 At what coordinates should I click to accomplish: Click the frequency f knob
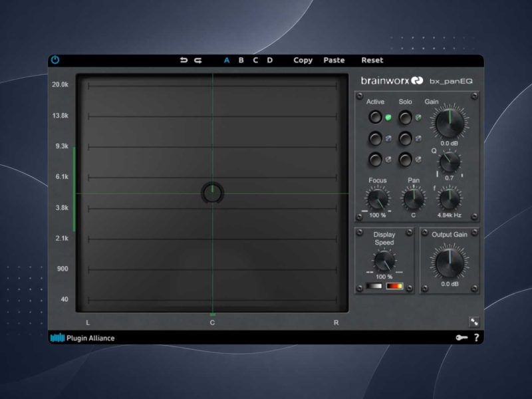coord(450,199)
